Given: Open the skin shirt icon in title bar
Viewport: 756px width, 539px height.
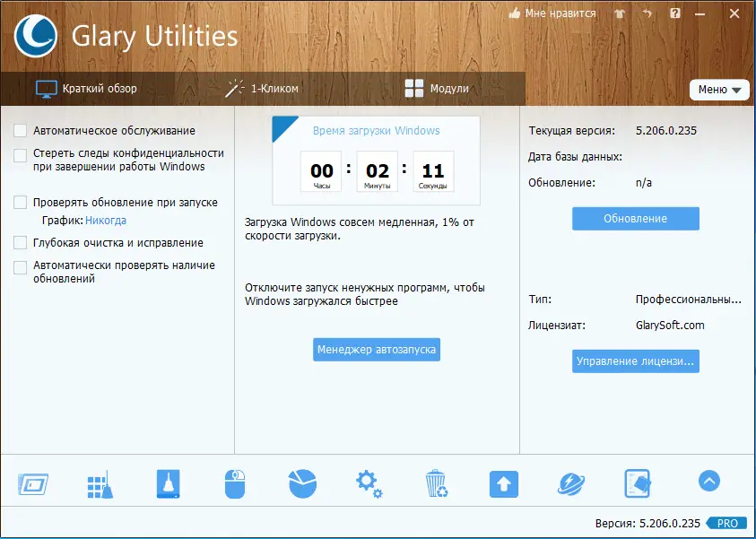Looking at the screenshot, I should [620, 14].
